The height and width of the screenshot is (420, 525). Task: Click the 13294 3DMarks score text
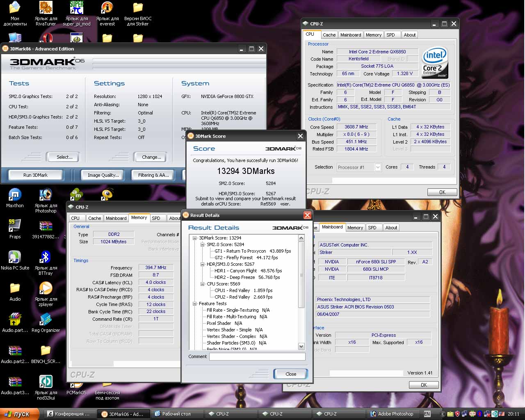click(x=246, y=171)
